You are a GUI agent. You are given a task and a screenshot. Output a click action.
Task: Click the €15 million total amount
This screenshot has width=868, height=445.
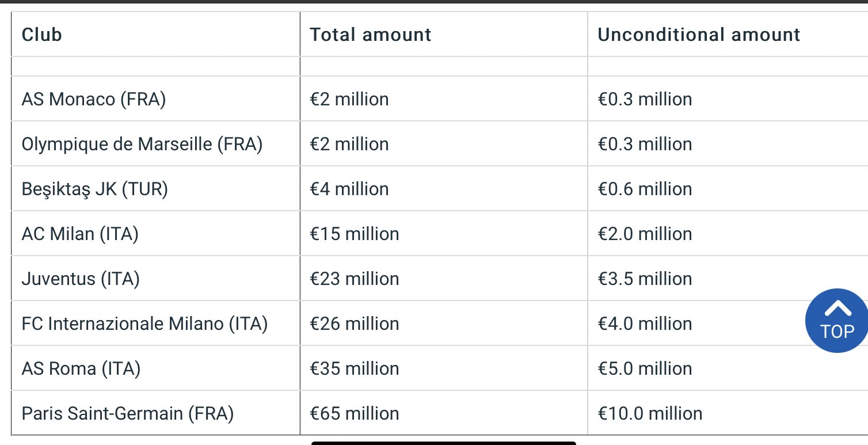(355, 234)
